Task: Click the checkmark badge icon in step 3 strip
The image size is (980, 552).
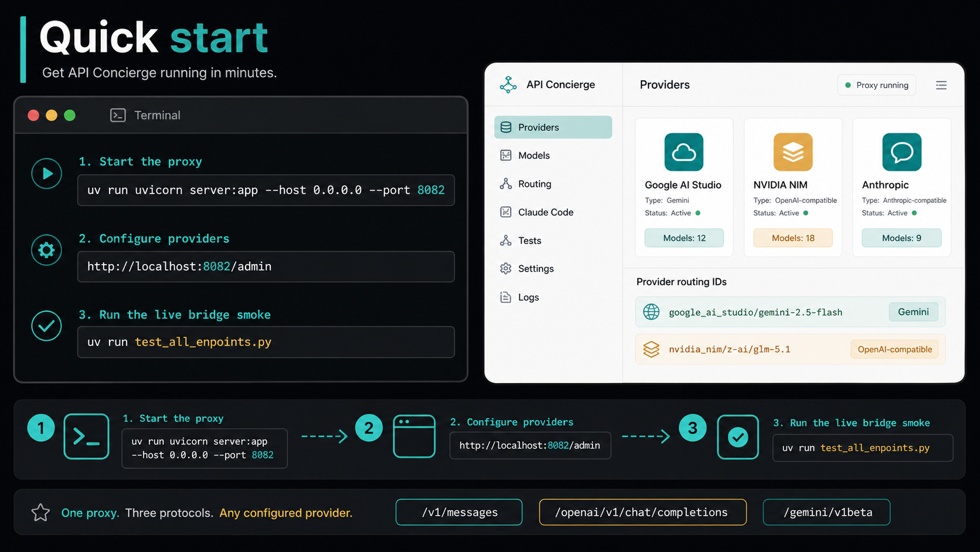Action: [738, 437]
